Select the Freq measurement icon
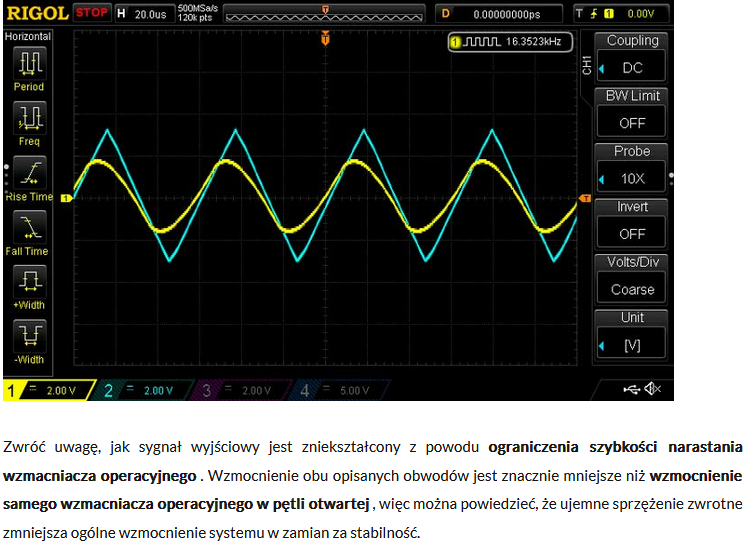This screenshot has width=754, height=547. (30, 118)
